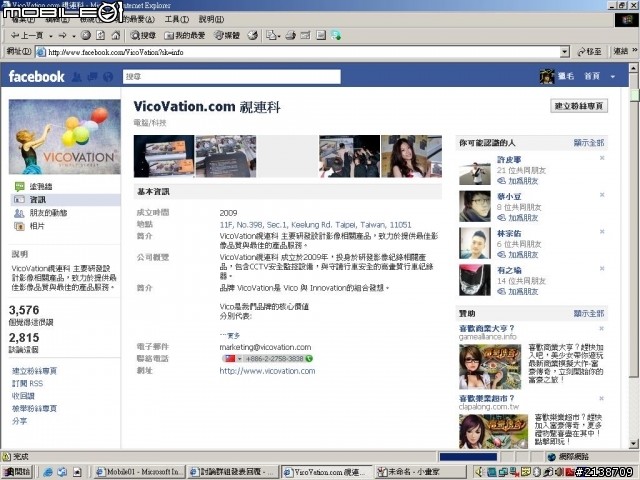This screenshot has height=480, width=640.
Task: Show all people you may know
Action: [589, 143]
